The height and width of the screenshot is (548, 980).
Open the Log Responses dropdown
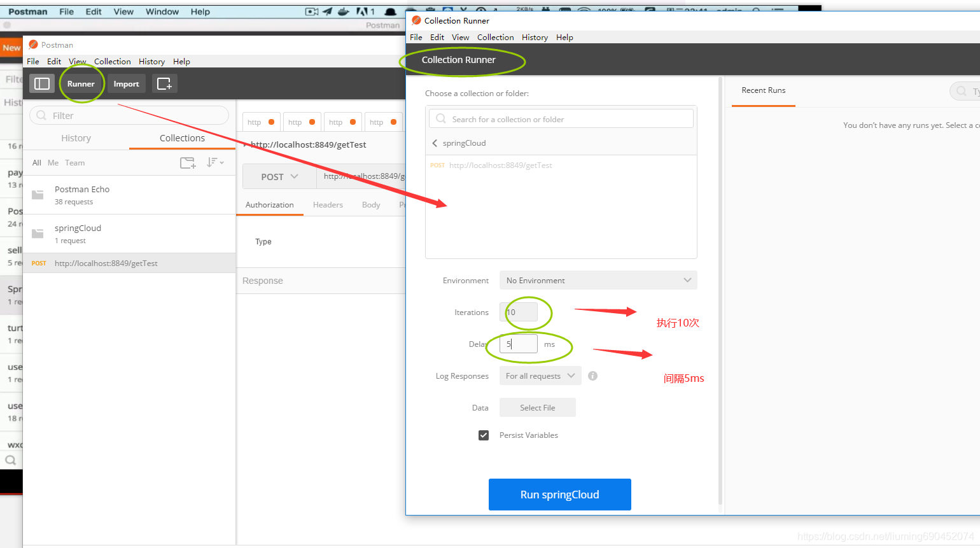(540, 376)
